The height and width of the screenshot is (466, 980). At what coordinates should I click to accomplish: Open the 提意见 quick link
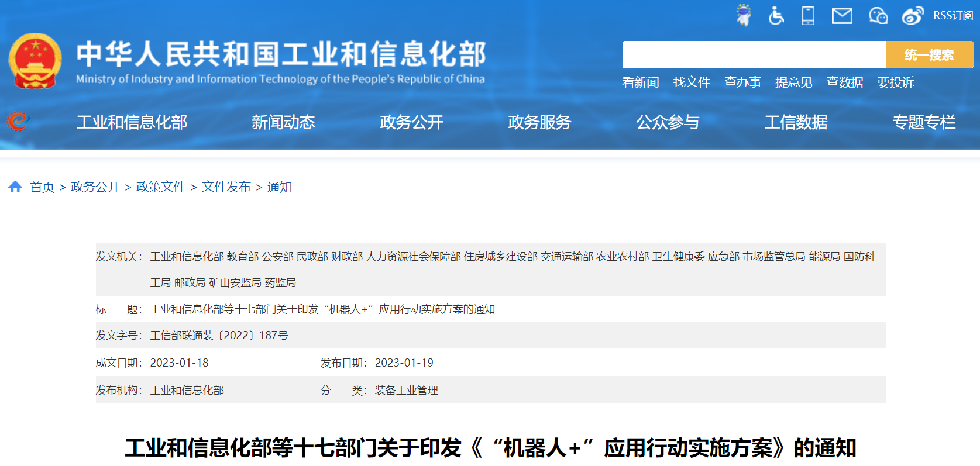(x=793, y=82)
